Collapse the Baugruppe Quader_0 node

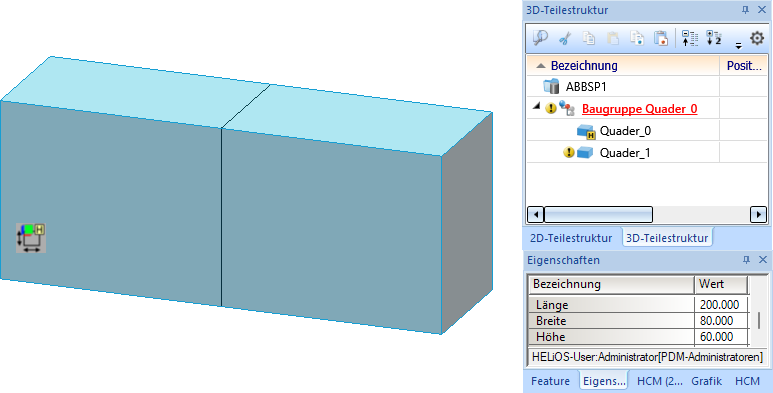[x=537, y=106]
